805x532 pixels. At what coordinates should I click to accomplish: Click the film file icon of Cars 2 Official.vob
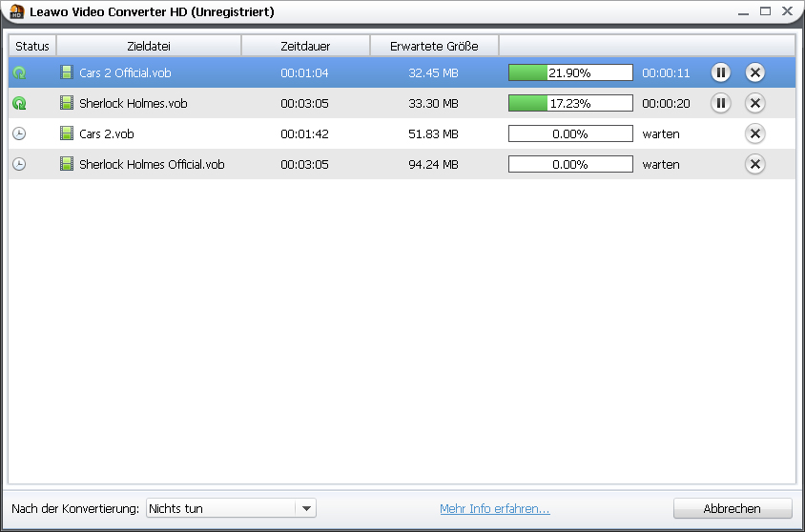[x=66, y=72]
